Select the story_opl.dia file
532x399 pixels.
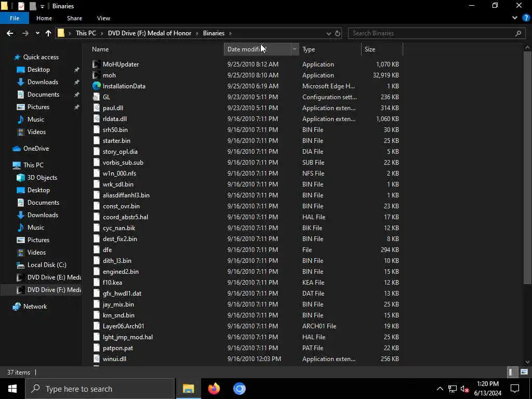pyautogui.click(x=120, y=152)
